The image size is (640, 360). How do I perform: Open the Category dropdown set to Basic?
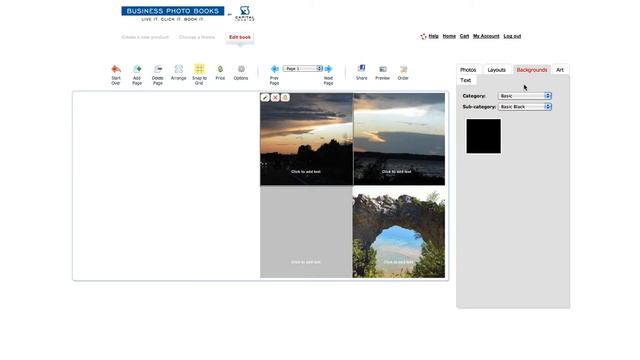click(x=525, y=96)
